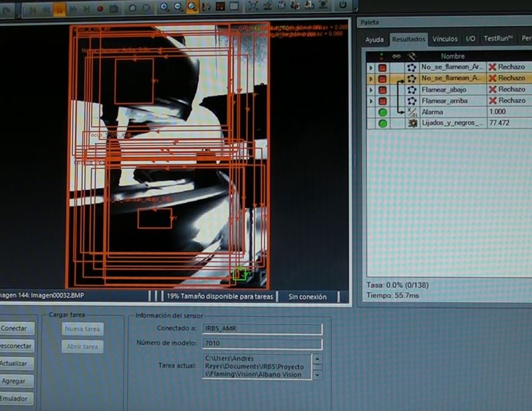This screenshot has width=532, height=411.
Task: Switch to the Vínculos tab
Action: (445, 39)
